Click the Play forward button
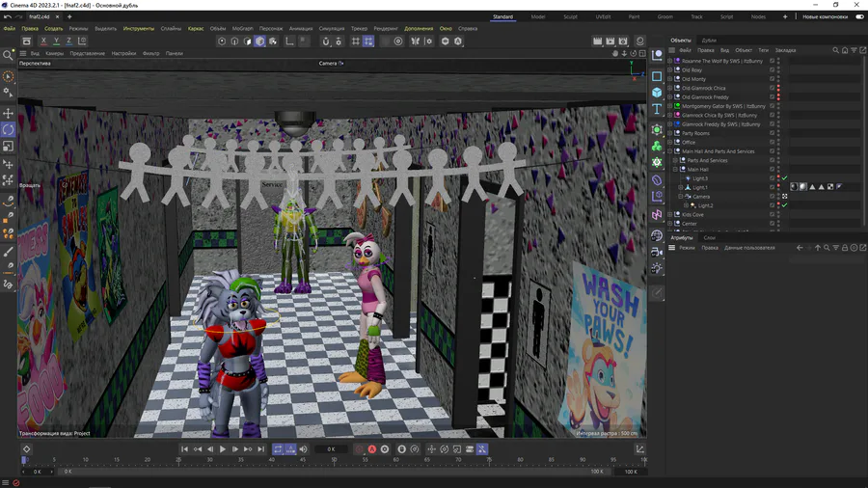Viewport: 868px width, 488px height. (223, 449)
